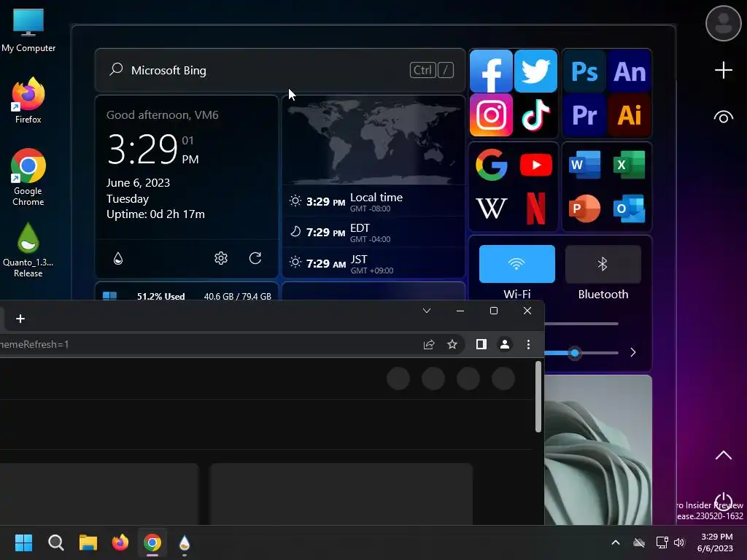Launch Illustrator from the Ai tile

630,114
